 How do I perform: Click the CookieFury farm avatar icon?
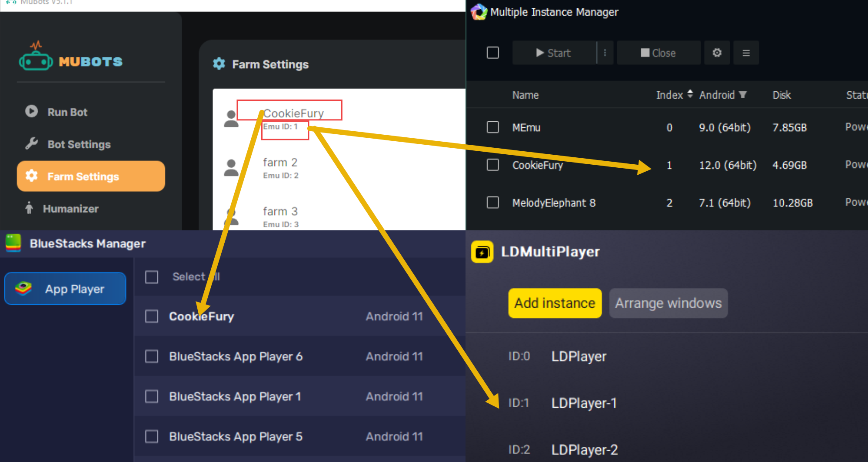coord(231,119)
